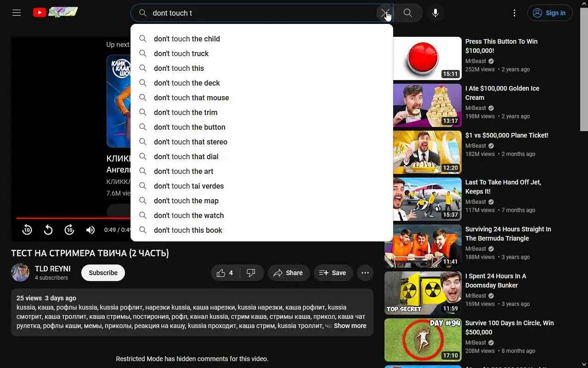Viewport: 588px width, 368px height.
Task: Select suggestion "don't touch this"
Action: coord(262,68)
